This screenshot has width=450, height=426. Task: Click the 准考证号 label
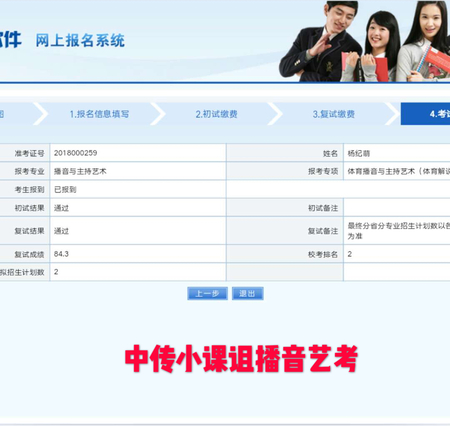coord(29,153)
